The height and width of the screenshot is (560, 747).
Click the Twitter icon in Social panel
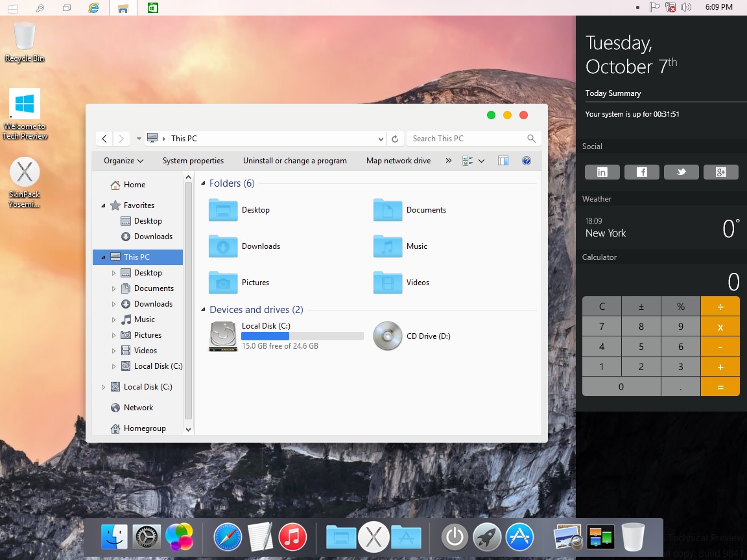681,172
